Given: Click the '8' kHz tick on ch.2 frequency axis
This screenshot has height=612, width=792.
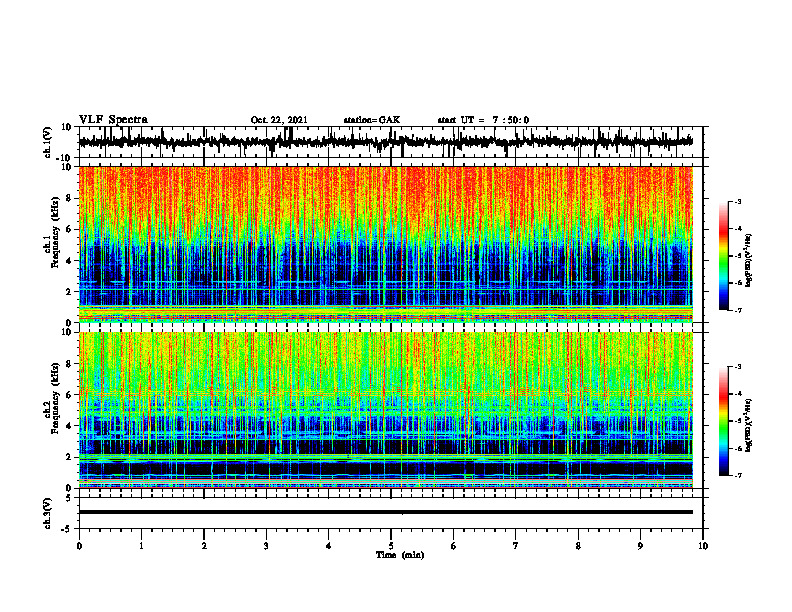Looking at the screenshot, I should (x=69, y=364).
